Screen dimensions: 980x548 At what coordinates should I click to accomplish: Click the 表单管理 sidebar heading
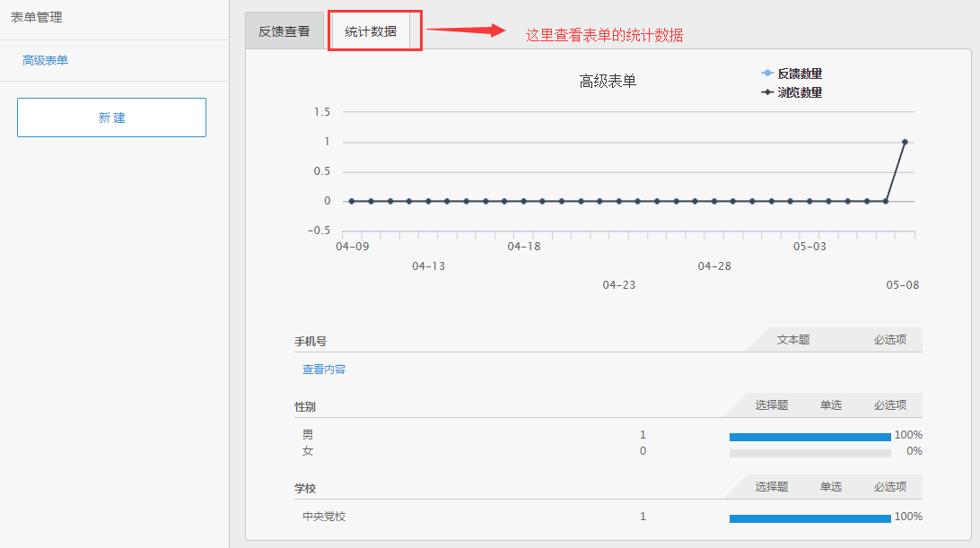click(37, 17)
